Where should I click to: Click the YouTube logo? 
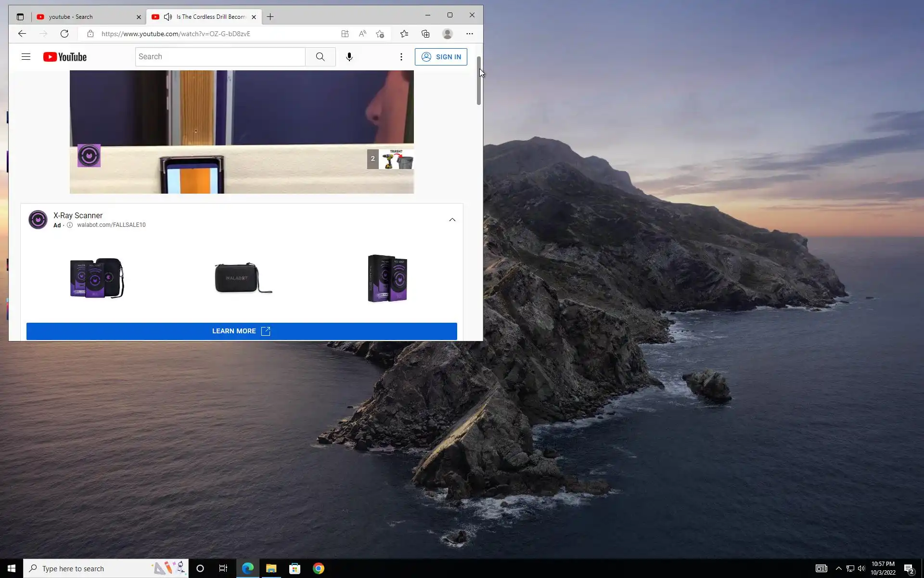[x=65, y=57]
